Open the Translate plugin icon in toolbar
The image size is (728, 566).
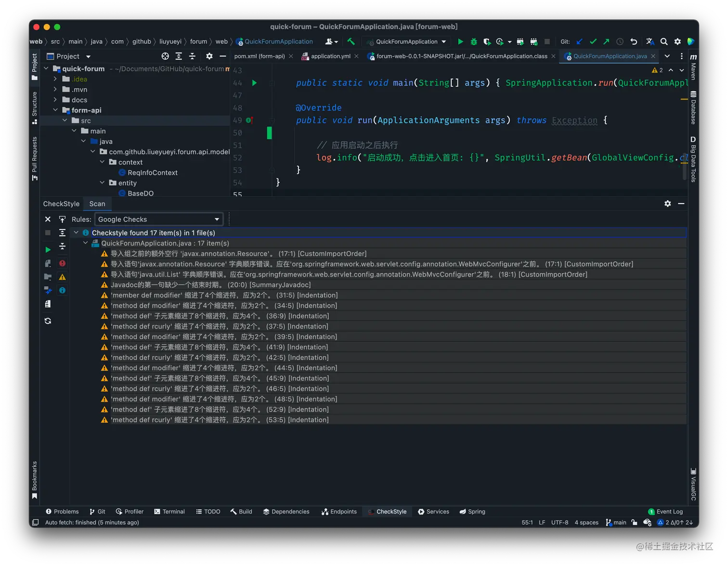coord(650,42)
